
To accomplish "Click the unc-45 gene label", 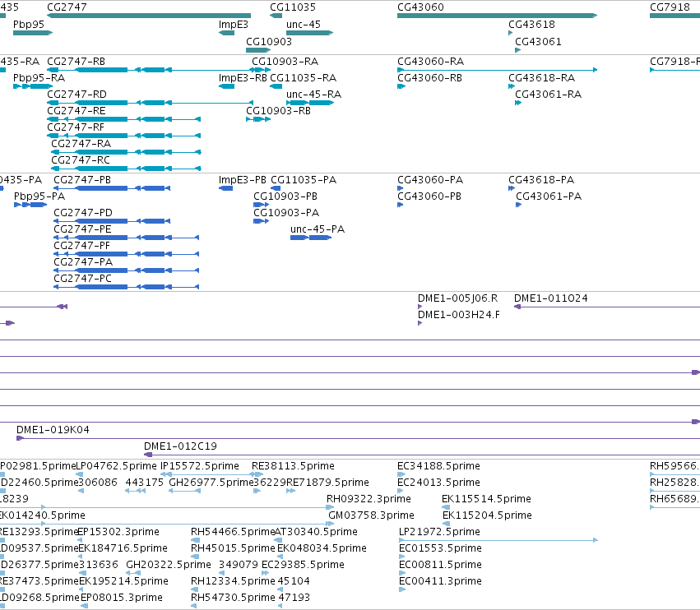I will pos(304,25).
